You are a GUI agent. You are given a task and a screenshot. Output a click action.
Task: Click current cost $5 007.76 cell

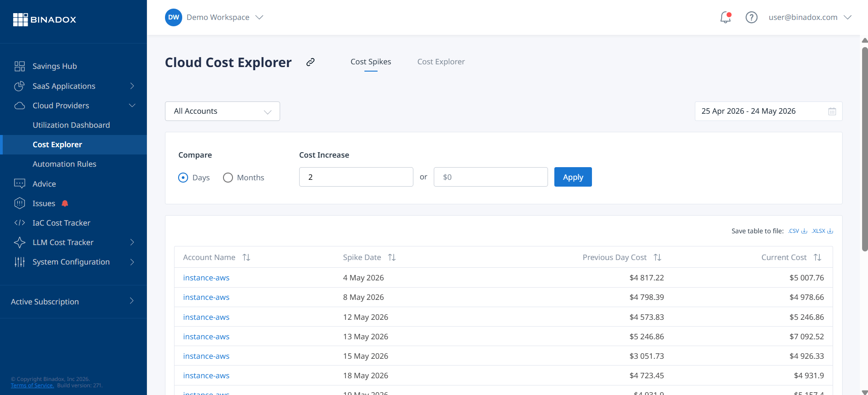coord(807,278)
